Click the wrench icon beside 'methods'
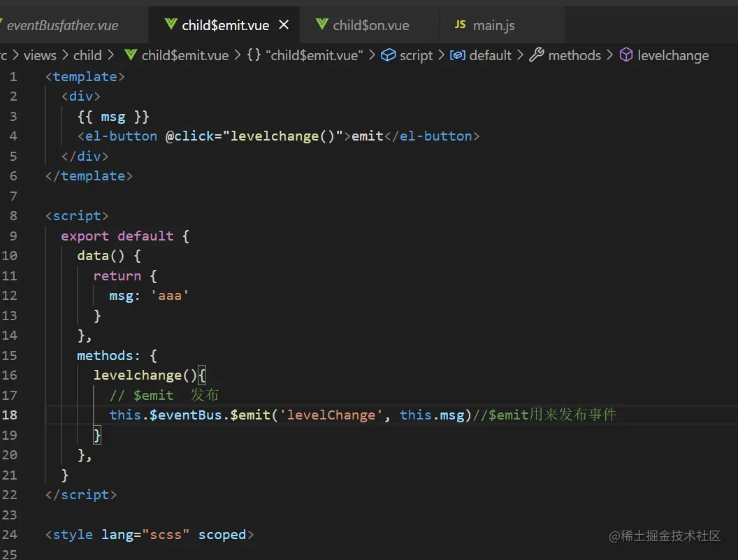 537,55
